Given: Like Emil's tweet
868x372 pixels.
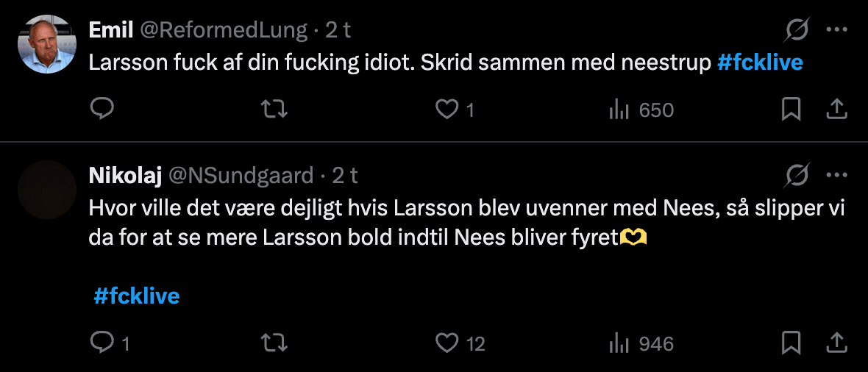Looking at the screenshot, I should 447,110.
